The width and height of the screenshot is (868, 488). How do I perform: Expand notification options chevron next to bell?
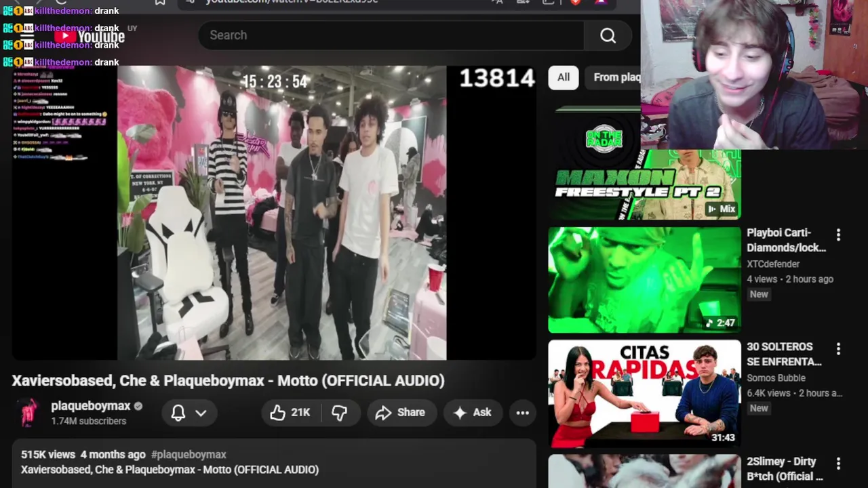(x=201, y=412)
